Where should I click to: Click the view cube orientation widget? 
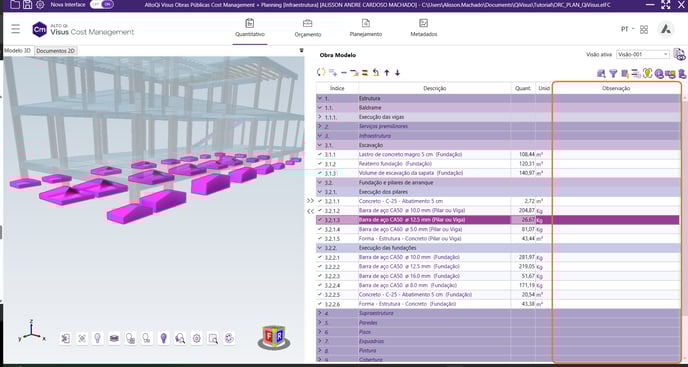click(x=274, y=337)
